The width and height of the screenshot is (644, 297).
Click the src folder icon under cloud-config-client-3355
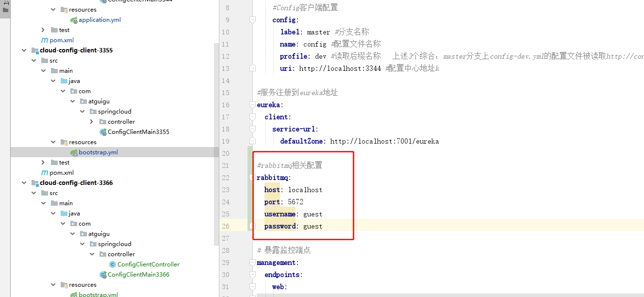(x=44, y=61)
